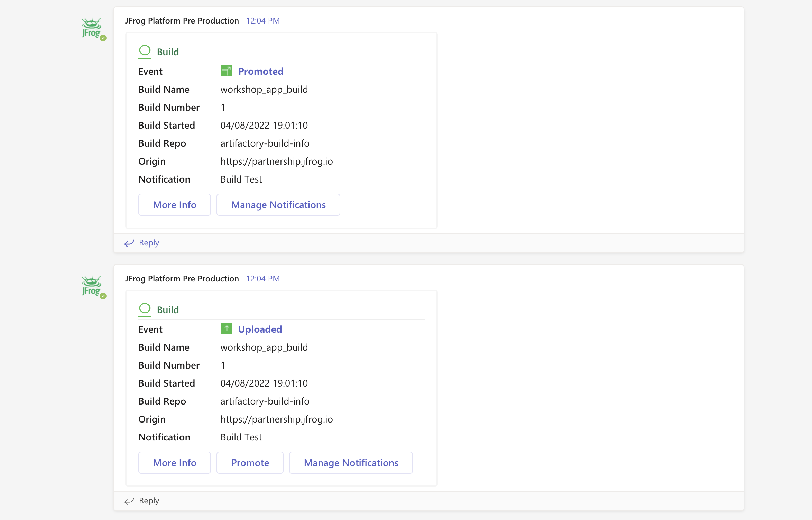Click 12:04 PM timestamp on first message

(x=263, y=21)
